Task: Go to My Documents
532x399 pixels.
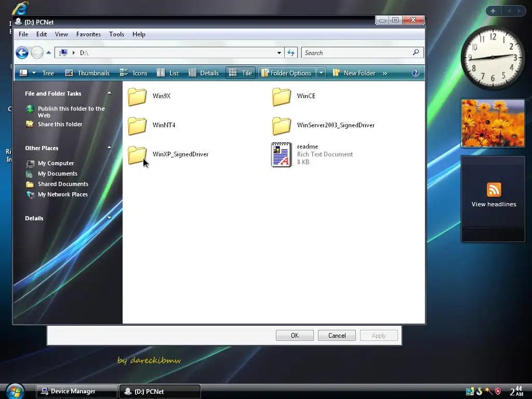Action: (57, 174)
